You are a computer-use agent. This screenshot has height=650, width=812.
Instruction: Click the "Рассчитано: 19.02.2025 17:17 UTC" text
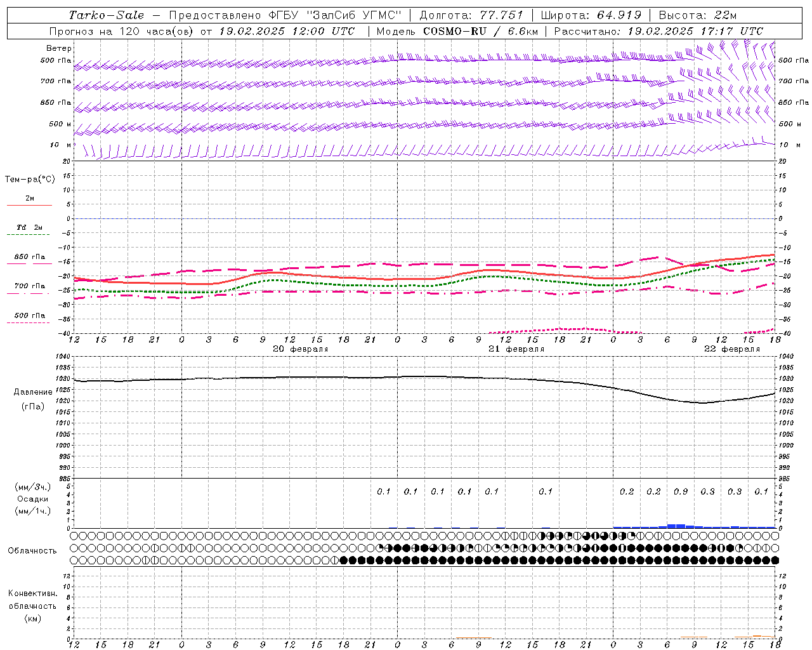pos(658,31)
